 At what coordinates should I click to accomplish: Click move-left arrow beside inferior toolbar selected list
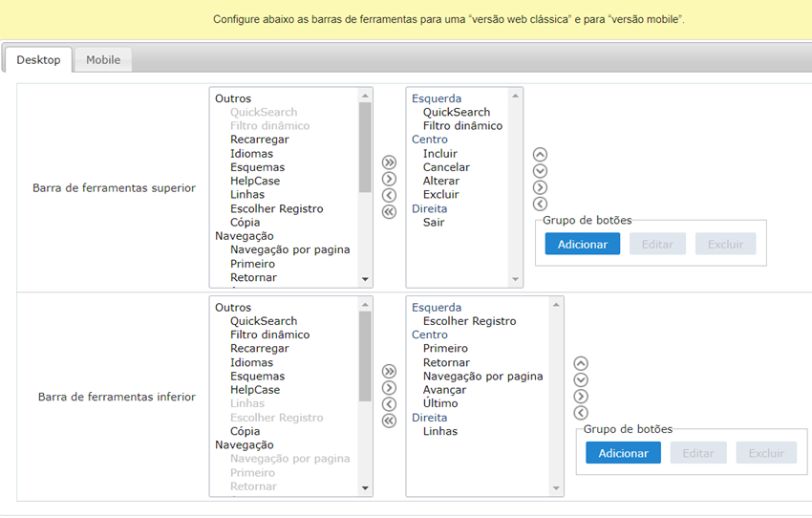[581, 413]
